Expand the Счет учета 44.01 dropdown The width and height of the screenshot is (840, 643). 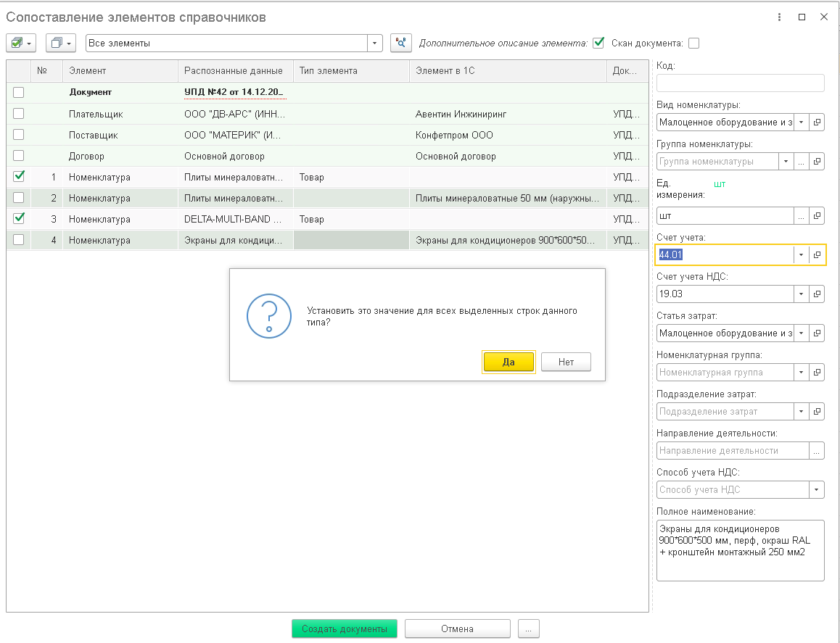point(801,255)
